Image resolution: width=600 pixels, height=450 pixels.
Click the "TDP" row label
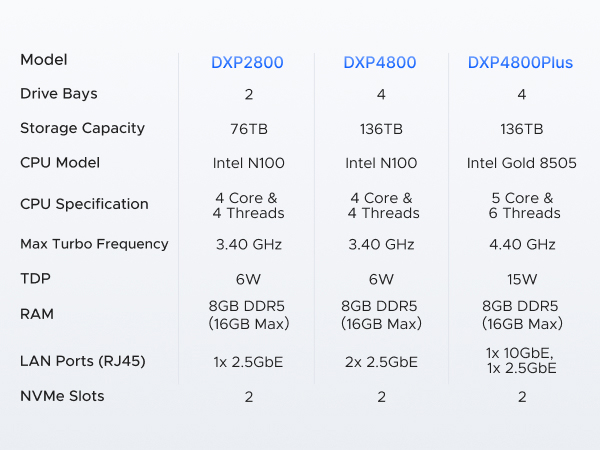coord(34,279)
